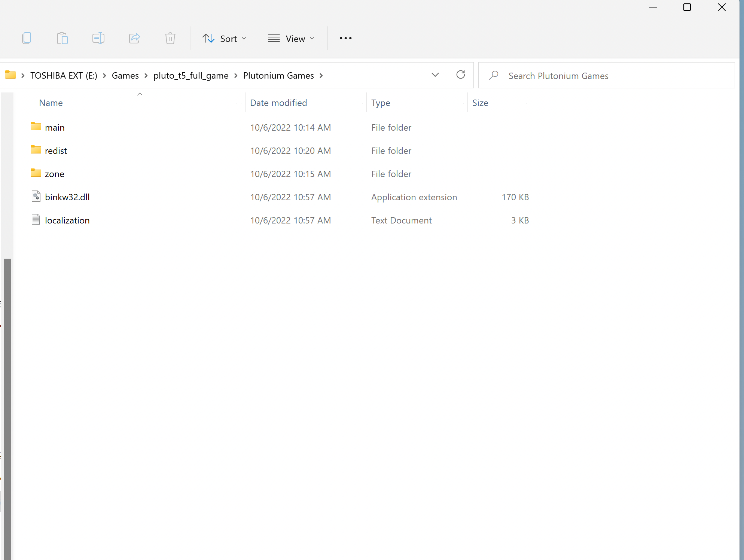Click the folder icon in address bar
The image size is (744, 560).
click(10, 75)
